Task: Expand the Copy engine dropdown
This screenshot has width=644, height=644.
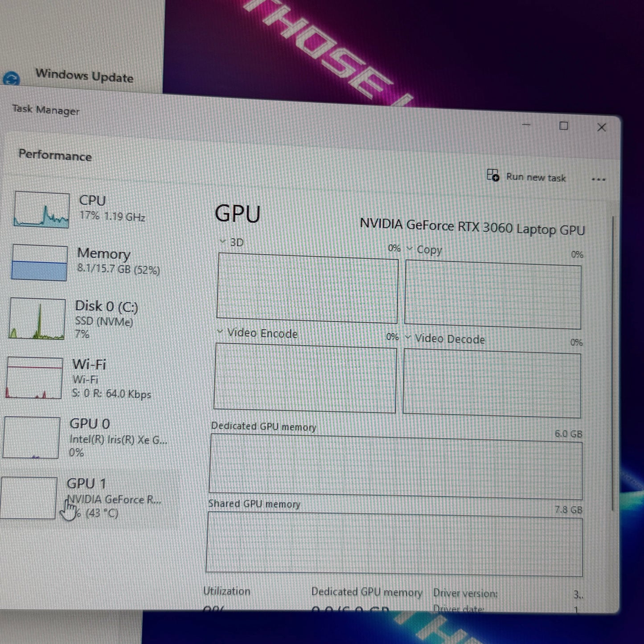Action: click(x=409, y=248)
